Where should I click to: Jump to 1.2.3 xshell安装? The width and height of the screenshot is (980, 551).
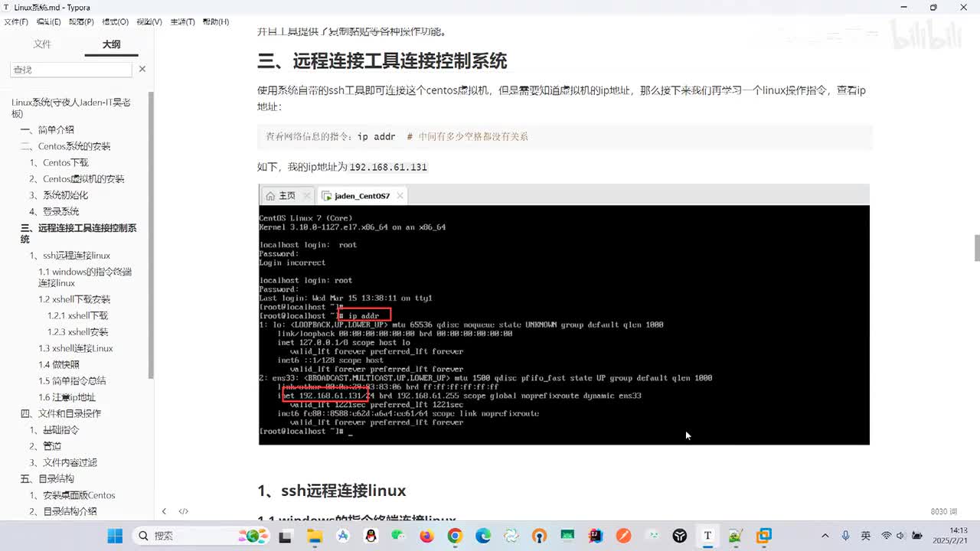click(77, 332)
